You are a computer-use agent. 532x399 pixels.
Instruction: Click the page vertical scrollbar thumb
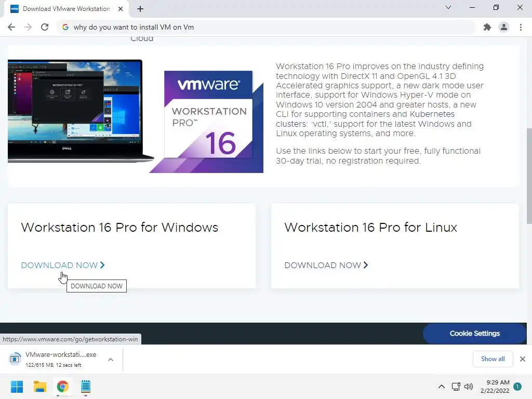click(x=529, y=176)
